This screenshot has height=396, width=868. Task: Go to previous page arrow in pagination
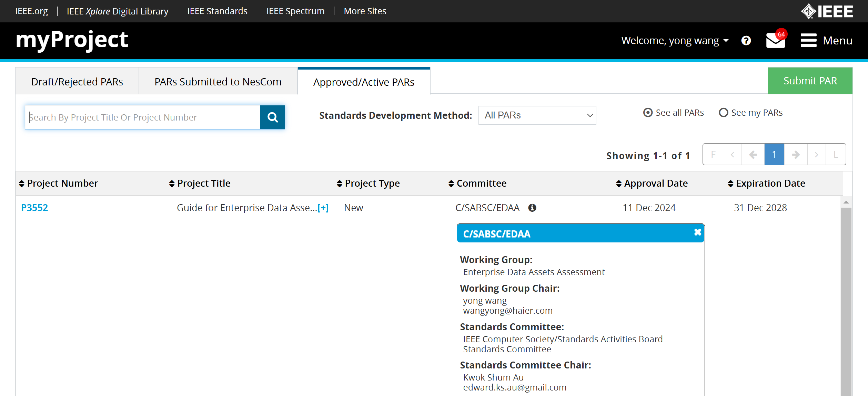coord(753,155)
